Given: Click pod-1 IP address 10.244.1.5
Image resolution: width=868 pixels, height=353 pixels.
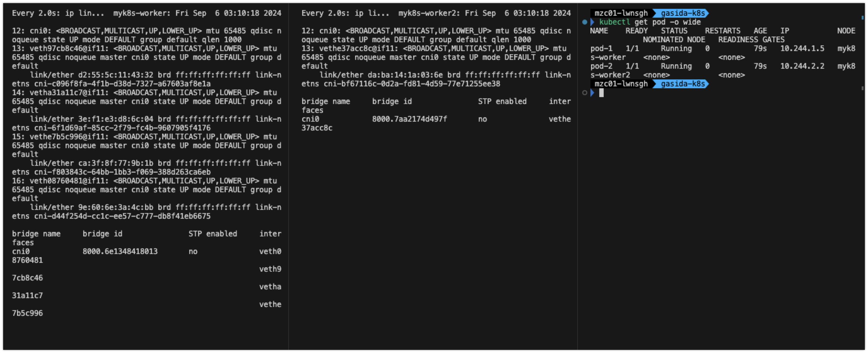Looking at the screenshot, I should (802, 49).
